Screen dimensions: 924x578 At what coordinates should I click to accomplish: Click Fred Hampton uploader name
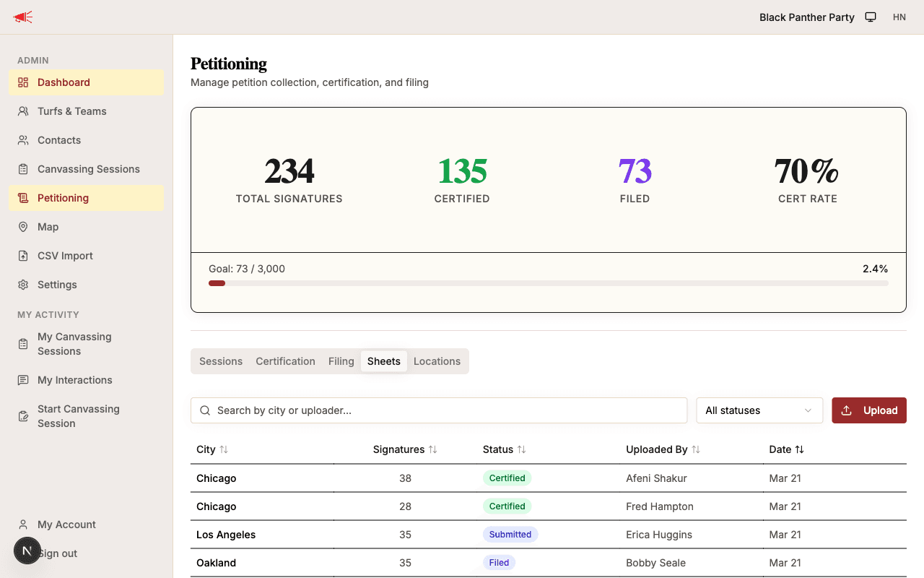tap(660, 506)
